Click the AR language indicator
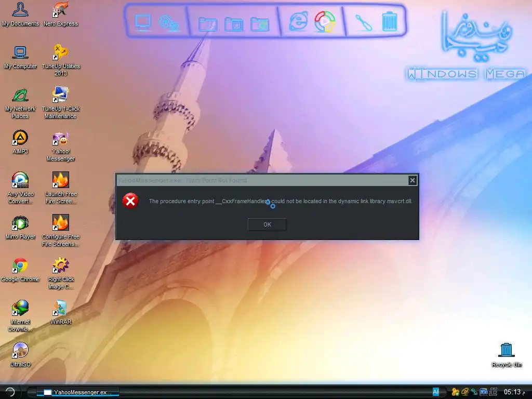The width and height of the screenshot is (532, 399). tap(436, 392)
